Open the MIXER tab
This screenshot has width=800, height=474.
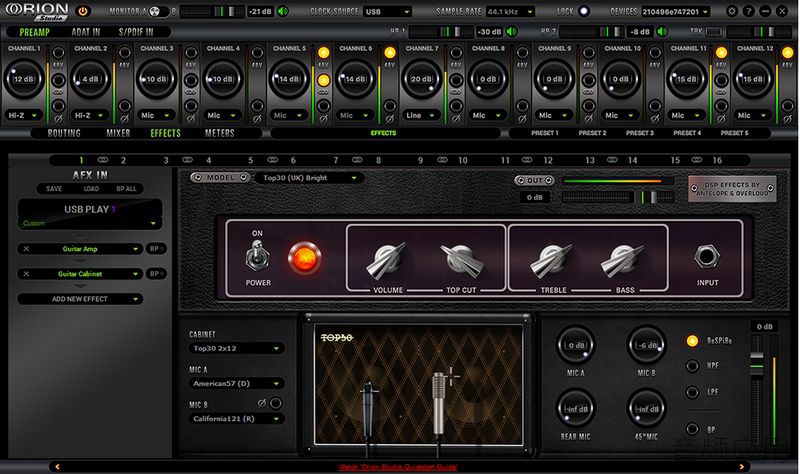click(118, 133)
